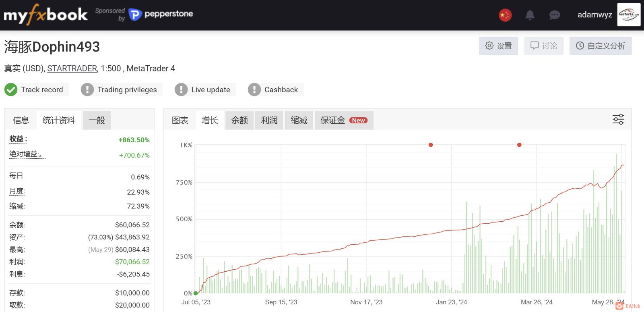
Task: Click the 讨论 discussion button
Action: 544,46
